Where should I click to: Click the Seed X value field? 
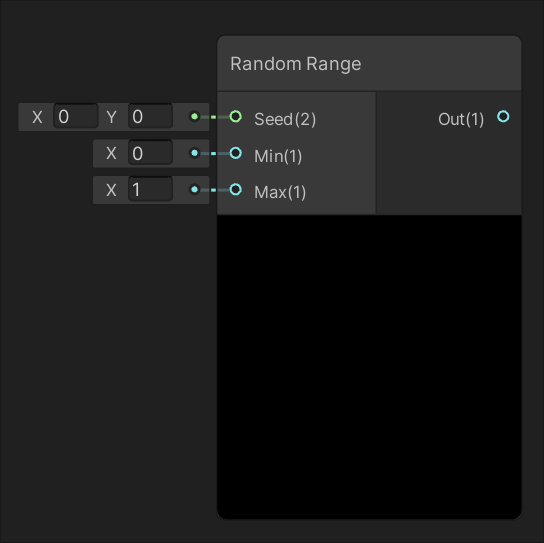pyautogui.click(x=76, y=116)
